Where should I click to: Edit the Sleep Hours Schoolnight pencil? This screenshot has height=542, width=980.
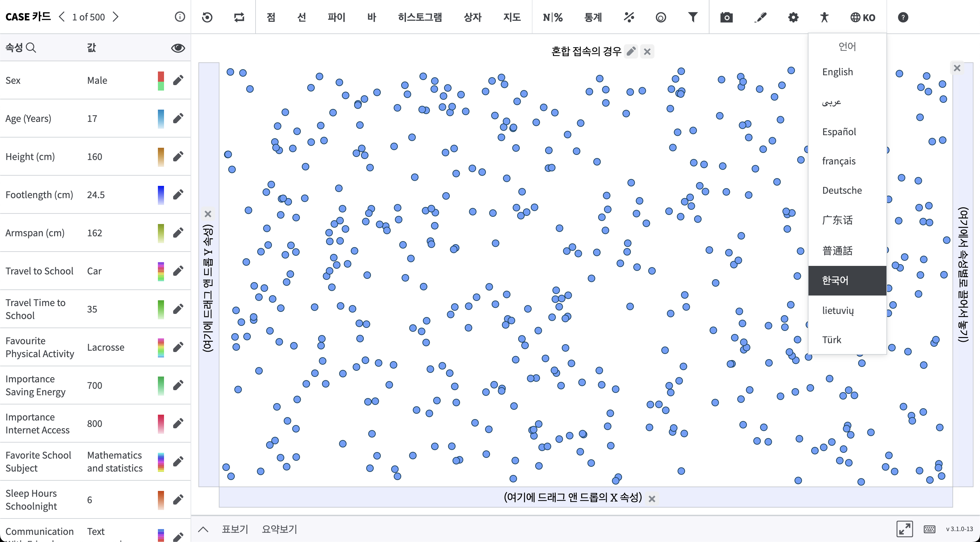click(x=178, y=499)
